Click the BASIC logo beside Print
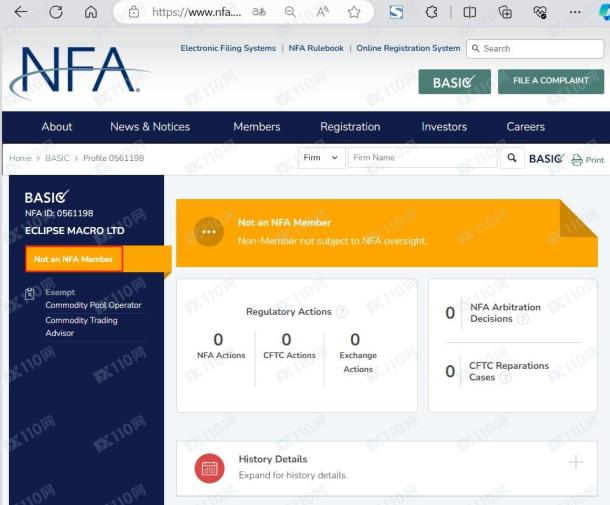610x505 pixels. pyautogui.click(x=546, y=158)
